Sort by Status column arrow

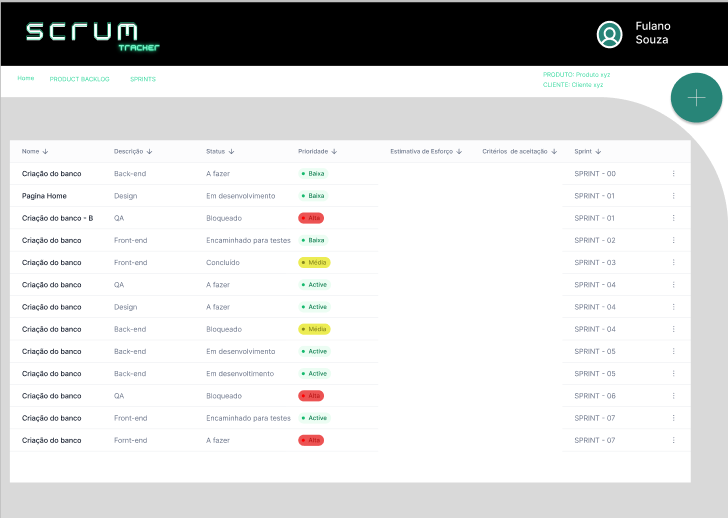[x=231, y=151]
